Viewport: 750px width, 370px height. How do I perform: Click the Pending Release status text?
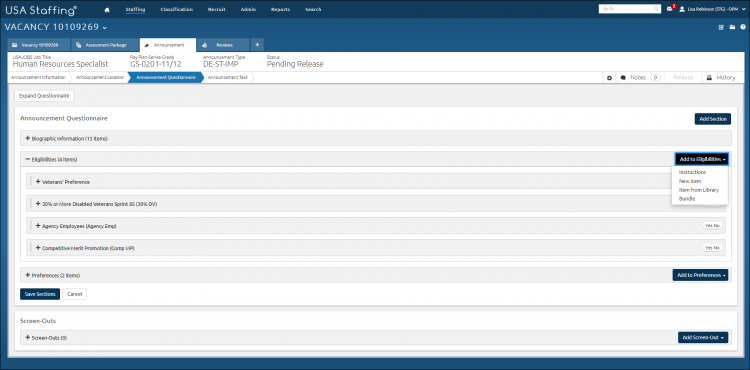295,64
